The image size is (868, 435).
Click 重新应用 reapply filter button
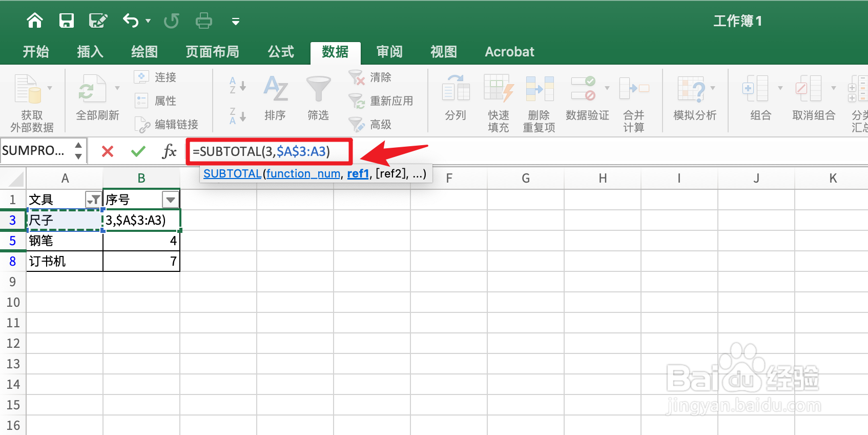point(381,101)
